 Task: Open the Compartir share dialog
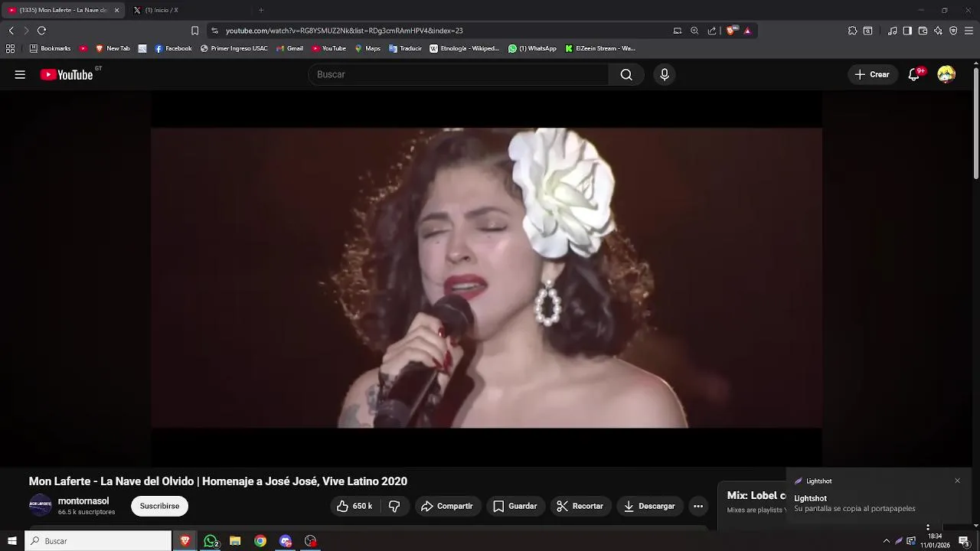click(447, 506)
